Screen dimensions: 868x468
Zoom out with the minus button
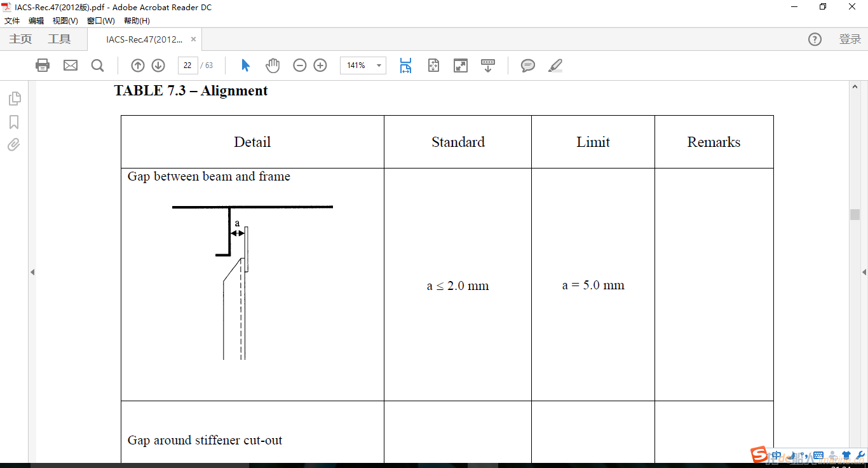(x=300, y=65)
